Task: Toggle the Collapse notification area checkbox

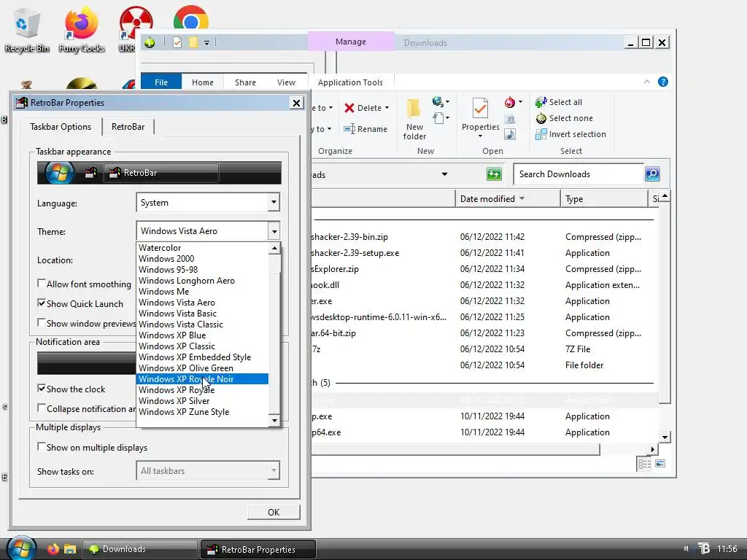Action: [42, 408]
